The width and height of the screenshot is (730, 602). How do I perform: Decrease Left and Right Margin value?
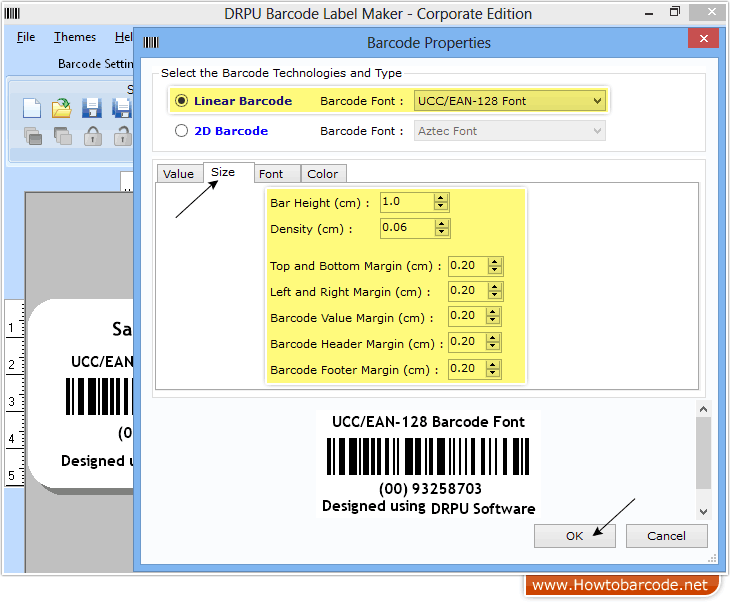point(494,296)
